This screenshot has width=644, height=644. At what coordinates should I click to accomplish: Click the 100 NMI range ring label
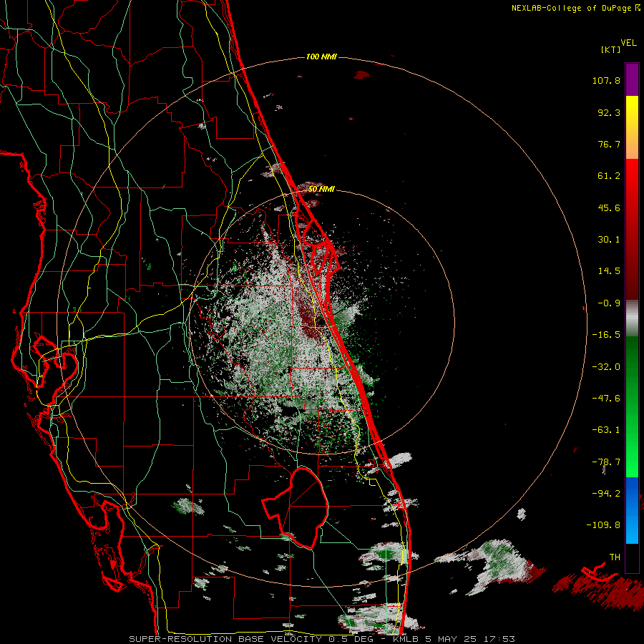tap(321, 57)
